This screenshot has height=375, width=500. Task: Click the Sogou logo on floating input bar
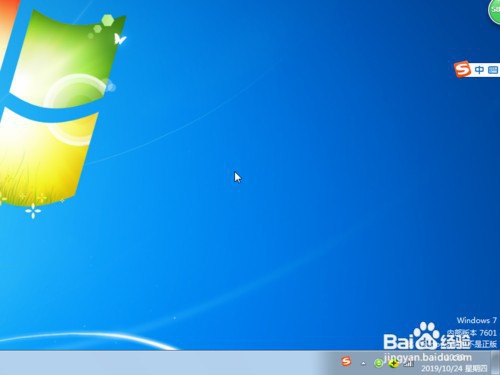coord(463,69)
